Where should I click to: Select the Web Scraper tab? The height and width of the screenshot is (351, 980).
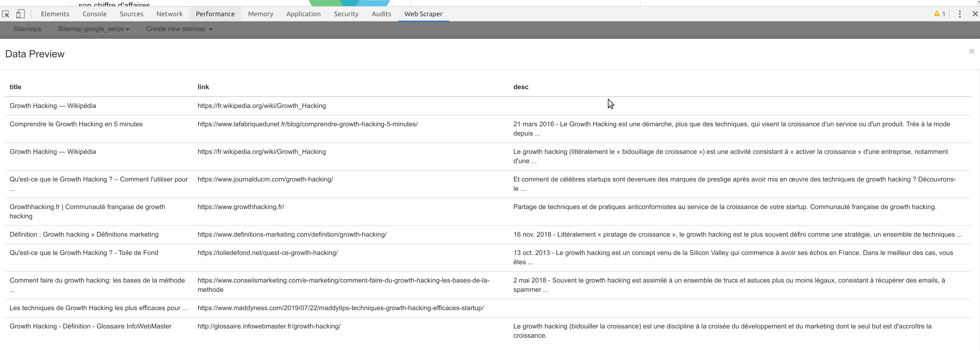[423, 14]
